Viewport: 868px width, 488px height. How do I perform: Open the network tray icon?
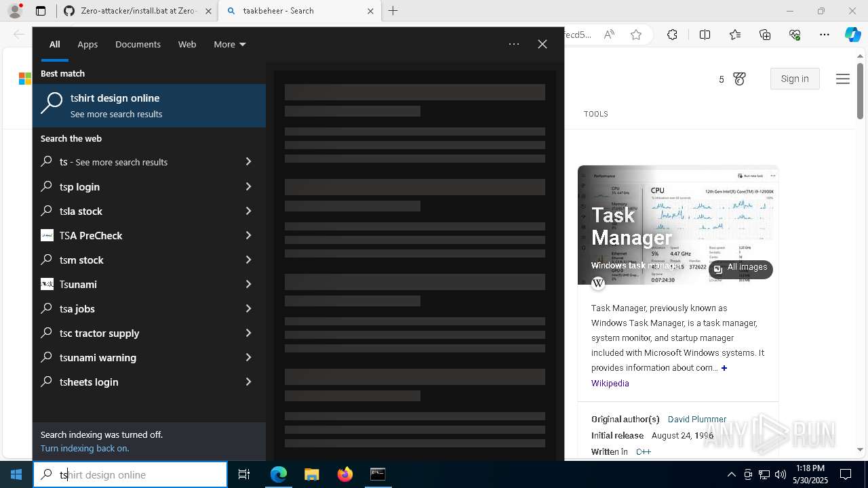pos(764,474)
